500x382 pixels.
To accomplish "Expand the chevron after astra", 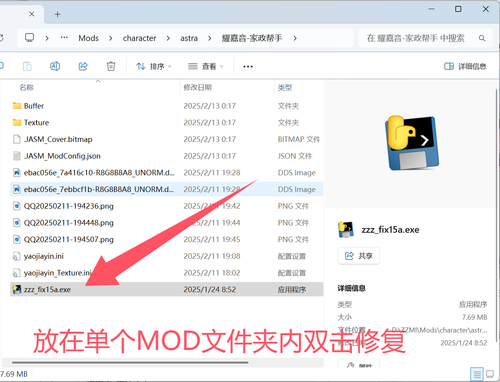I will (209, 38).
